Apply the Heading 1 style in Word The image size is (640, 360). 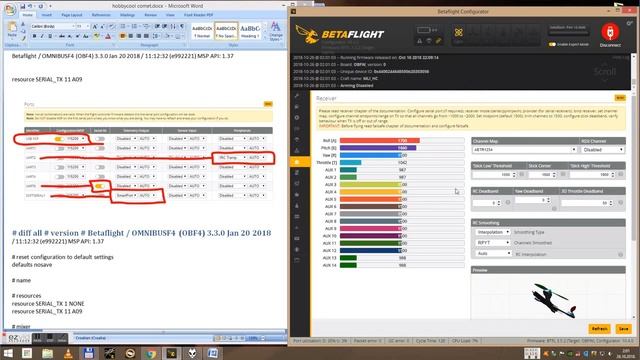pos(250,31)
